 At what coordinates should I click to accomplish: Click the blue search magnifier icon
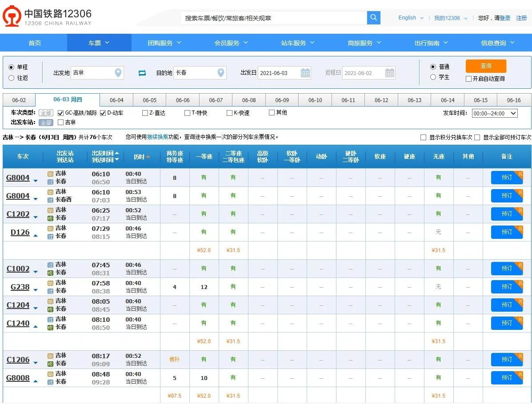coord(373,18)
